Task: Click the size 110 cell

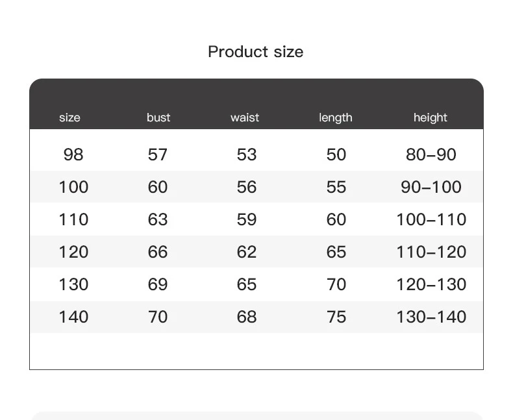Action: (73, 219)
